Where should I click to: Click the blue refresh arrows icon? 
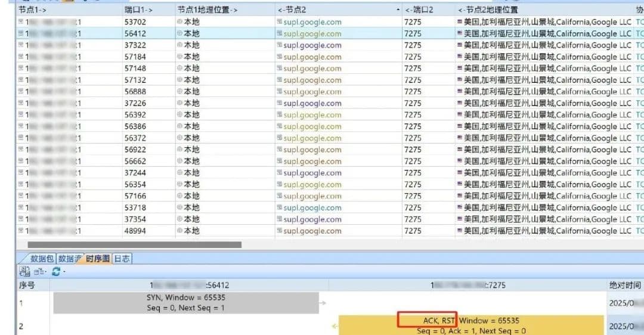pos(56,271)
